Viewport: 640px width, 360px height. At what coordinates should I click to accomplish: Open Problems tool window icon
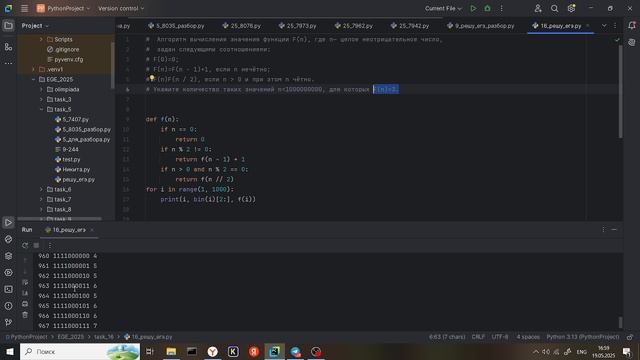pos(8,306)
